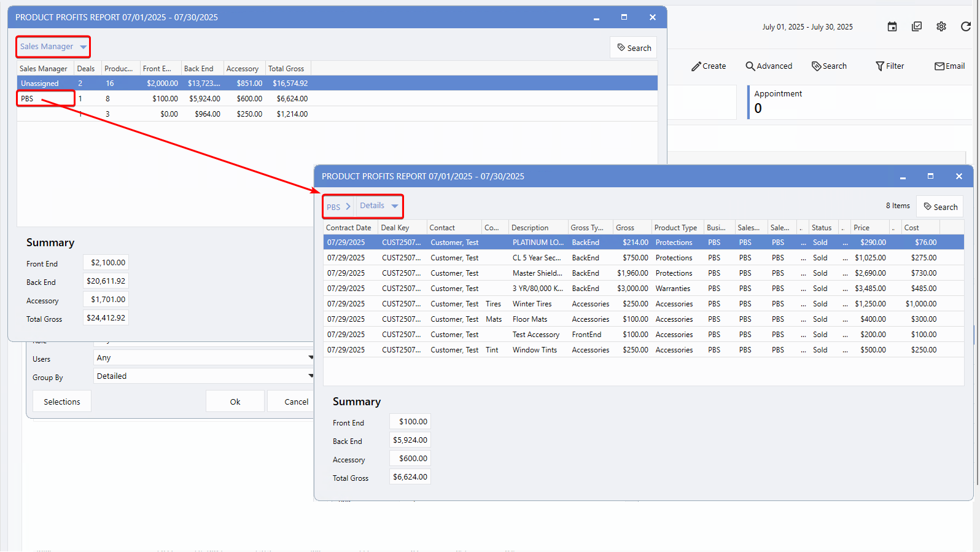Open the Users dropdown set to Any

204,358
